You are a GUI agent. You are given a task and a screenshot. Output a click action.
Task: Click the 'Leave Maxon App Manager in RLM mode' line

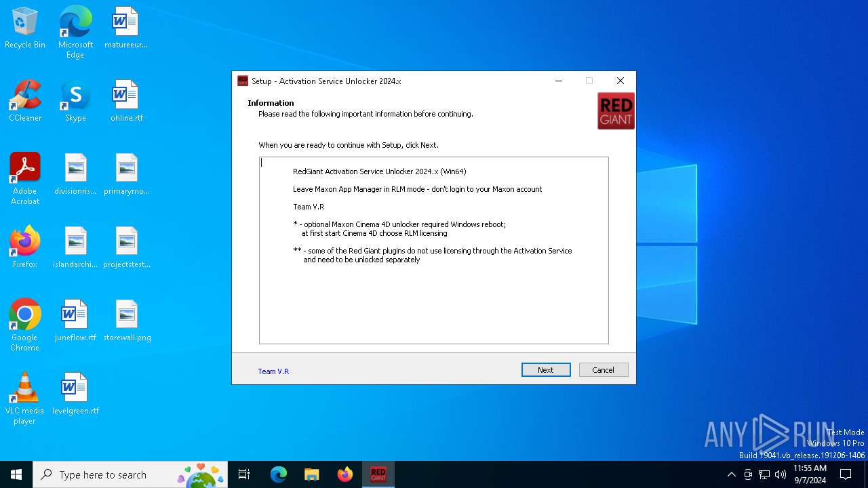tap(418, 189)
